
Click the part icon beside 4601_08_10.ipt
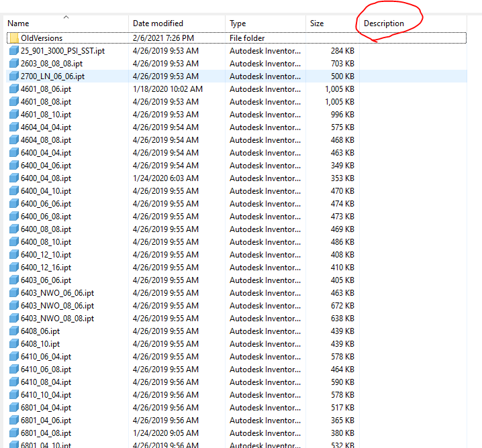point(14,115)
